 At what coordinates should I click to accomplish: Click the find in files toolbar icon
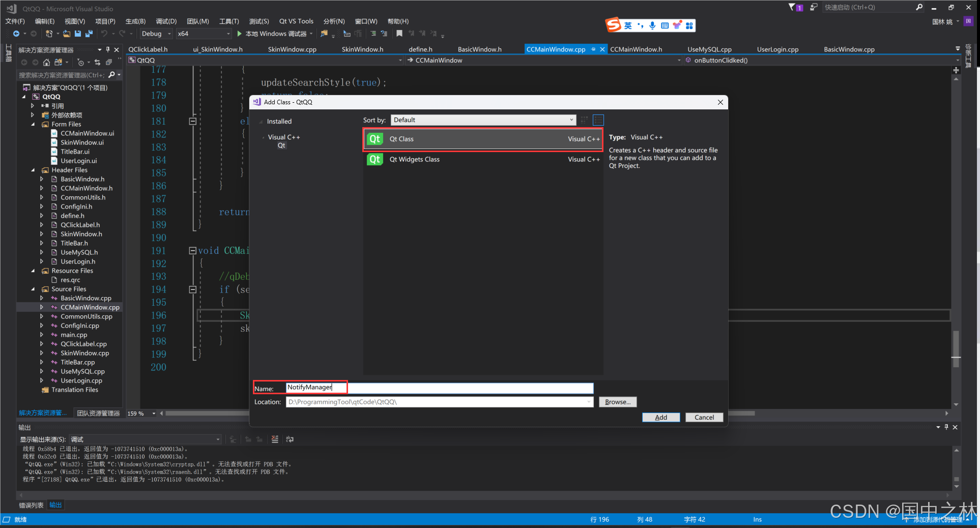point(324,34)
